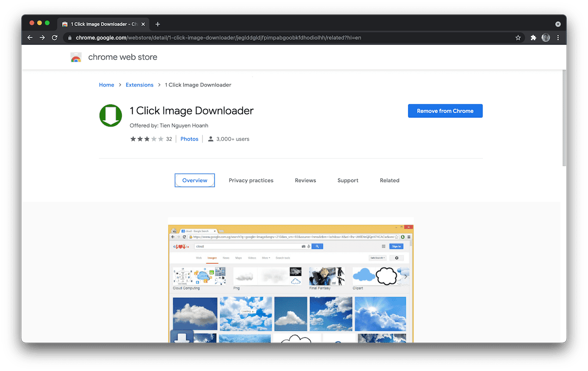Open the Chrome three-dot menu

[x=559, y=38]
